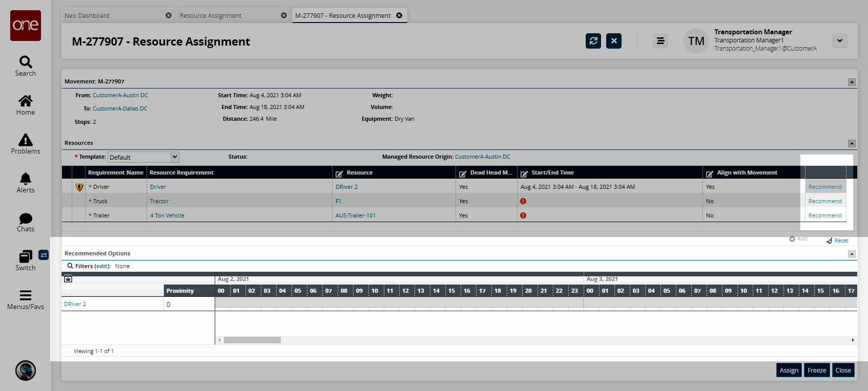
Task: Click the Requirement Name column header
Action: tap(116, 172)
